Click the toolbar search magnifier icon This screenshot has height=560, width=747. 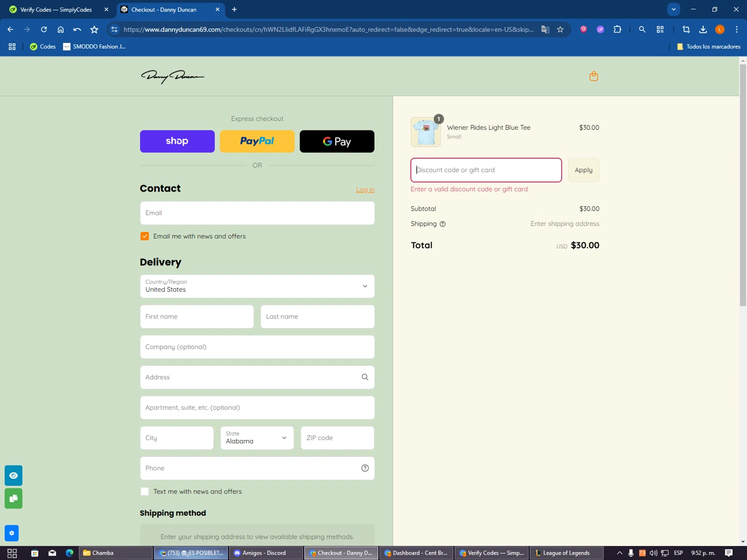(x=642, y=29)
